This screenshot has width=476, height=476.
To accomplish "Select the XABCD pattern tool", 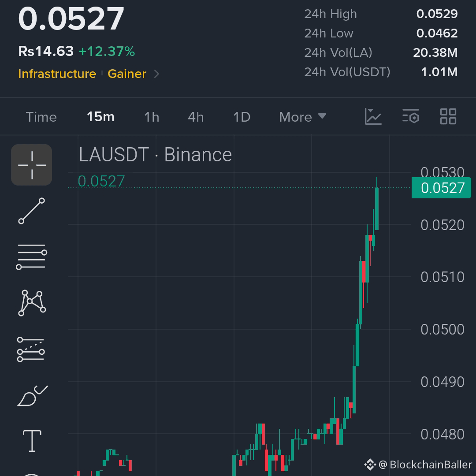I will (x=32, y=303).
